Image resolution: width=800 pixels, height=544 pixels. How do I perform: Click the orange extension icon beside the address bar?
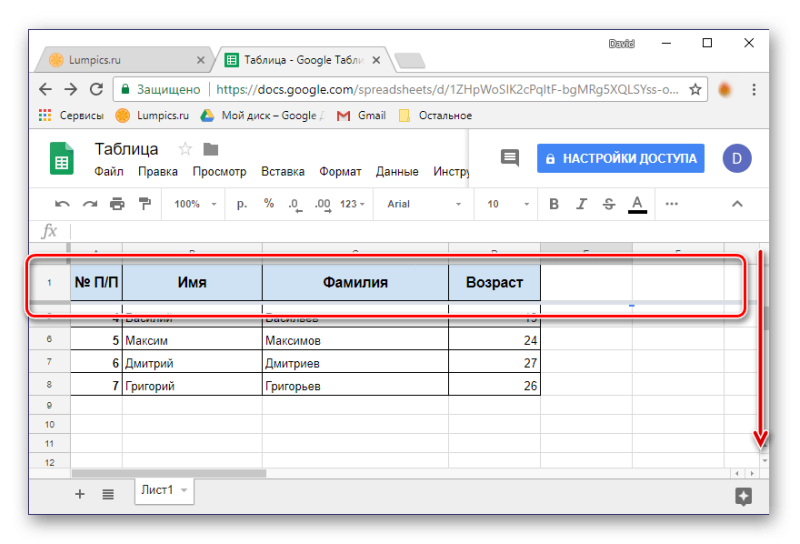(x=724, y=90)
